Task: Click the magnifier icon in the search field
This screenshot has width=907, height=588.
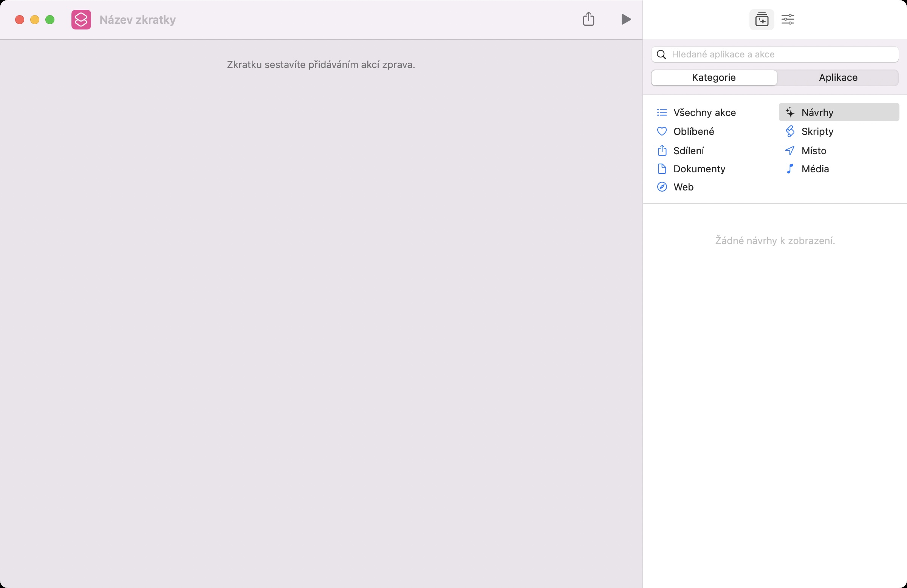Action: coord(662,54)
